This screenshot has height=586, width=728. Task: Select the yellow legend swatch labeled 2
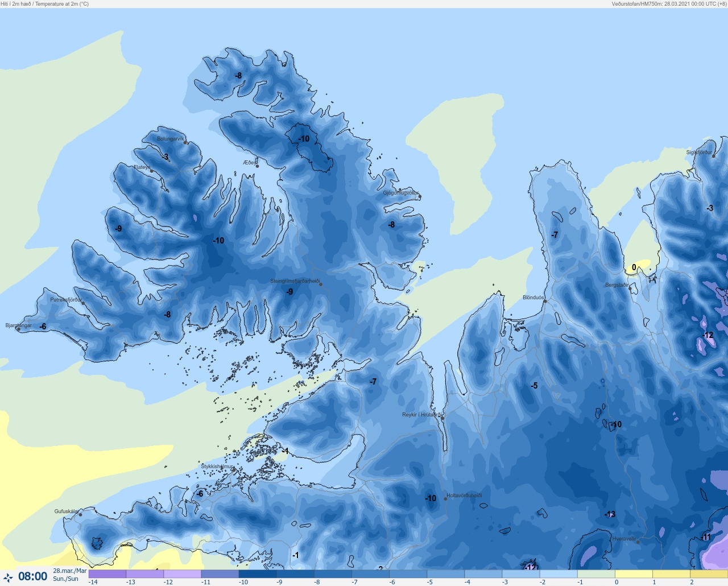708,574
